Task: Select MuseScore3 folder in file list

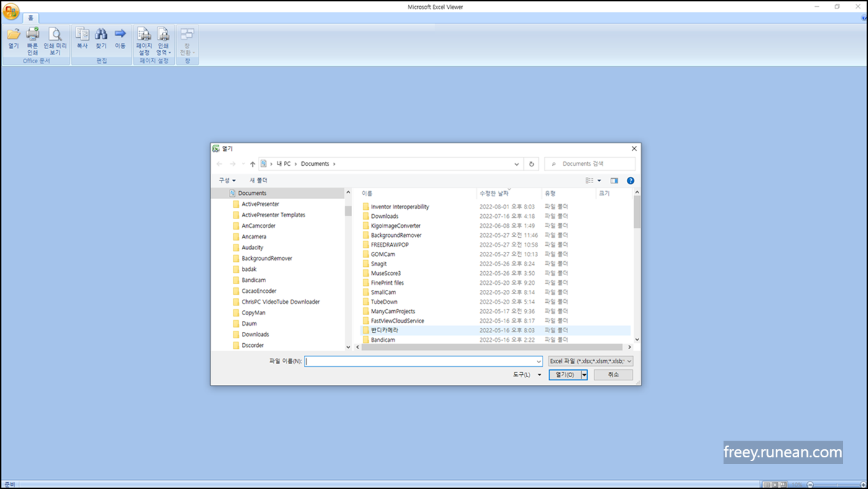Action: [386, 273]
